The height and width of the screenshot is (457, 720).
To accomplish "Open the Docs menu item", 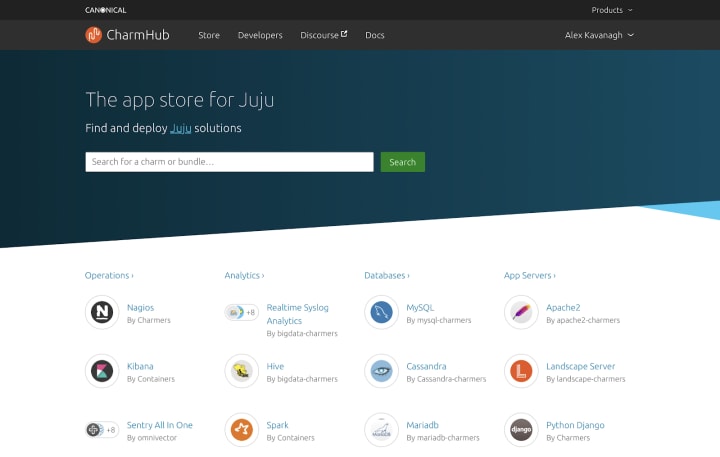I will 375,35.
